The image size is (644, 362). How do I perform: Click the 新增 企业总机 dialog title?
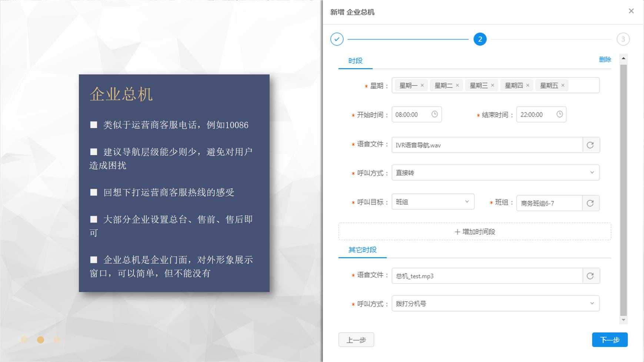(352, 12)
